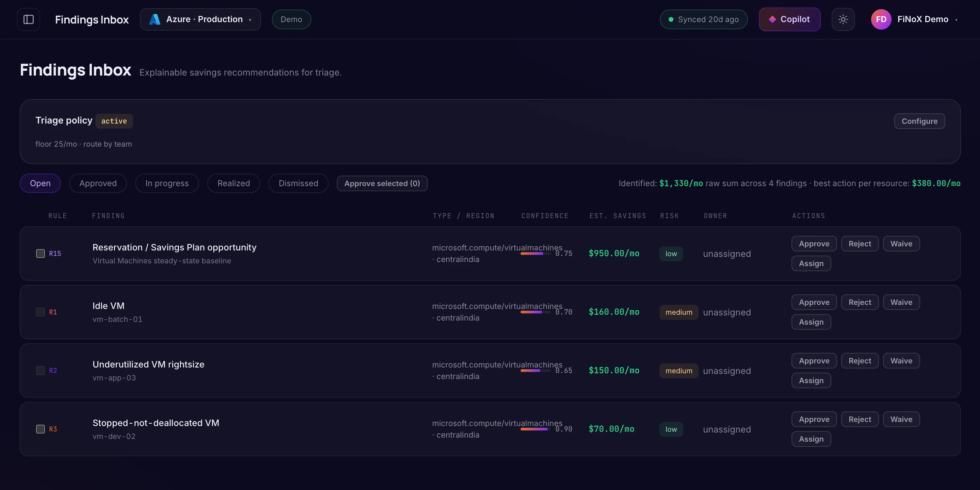The width and height of the screenshot is (980, 490).
Task: Assign the Stopped-not-deallocated VM finding
Action: pos(811,439)
